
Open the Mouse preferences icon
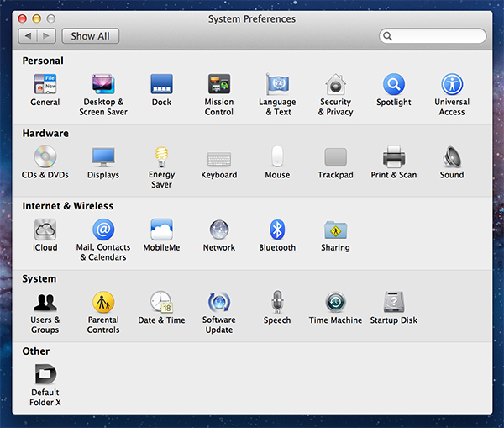click(x=277, y=156)
